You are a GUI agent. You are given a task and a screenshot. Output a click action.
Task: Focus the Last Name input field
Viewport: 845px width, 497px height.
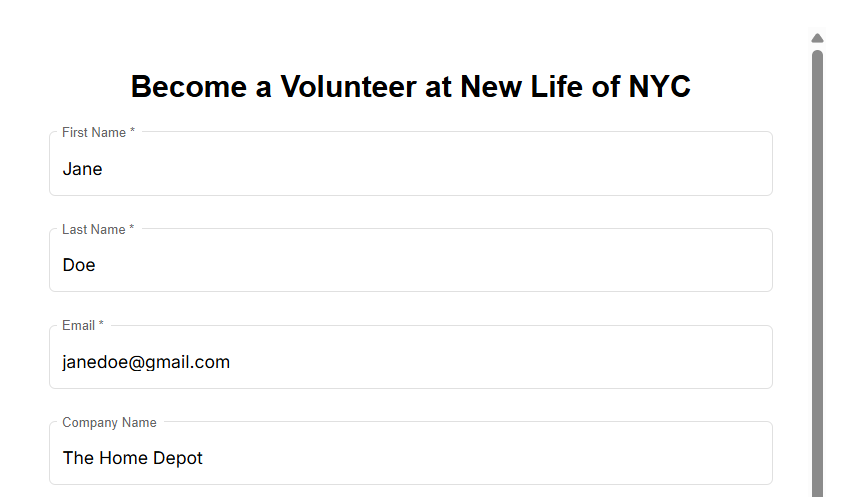[410, 265]
